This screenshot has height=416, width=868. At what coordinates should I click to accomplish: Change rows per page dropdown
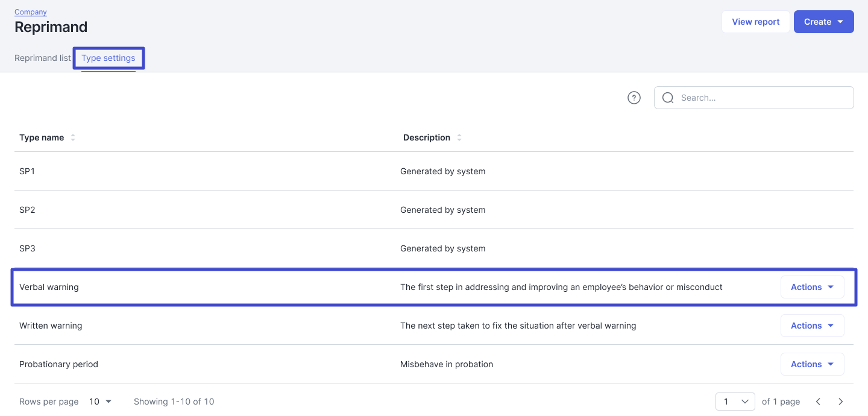[x=101, y=402]
